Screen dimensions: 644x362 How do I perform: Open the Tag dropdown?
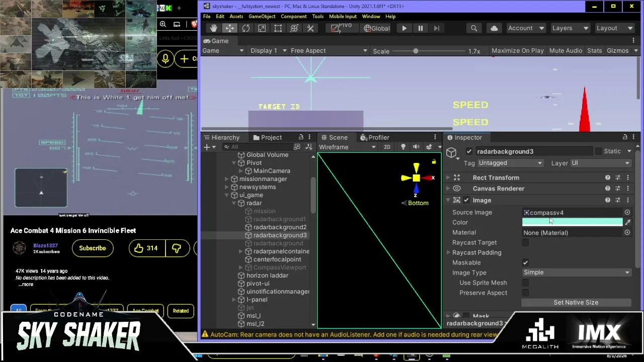pyautogui.click(x=510, y=163)
